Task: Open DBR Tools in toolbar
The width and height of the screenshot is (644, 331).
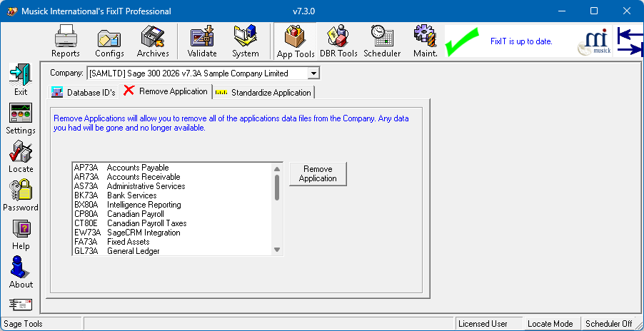Action: (338, 41)
